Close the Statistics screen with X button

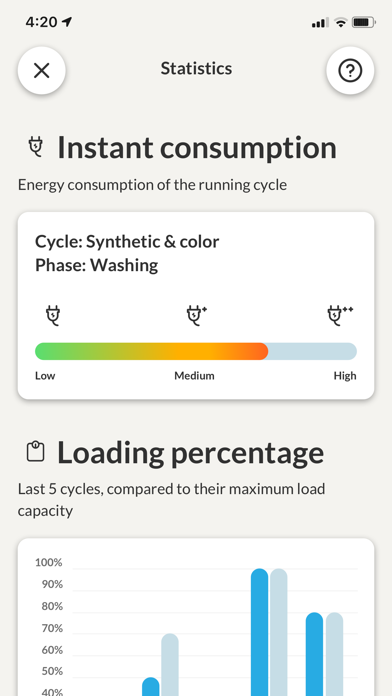pyautogui.click(x=42, y=70)
